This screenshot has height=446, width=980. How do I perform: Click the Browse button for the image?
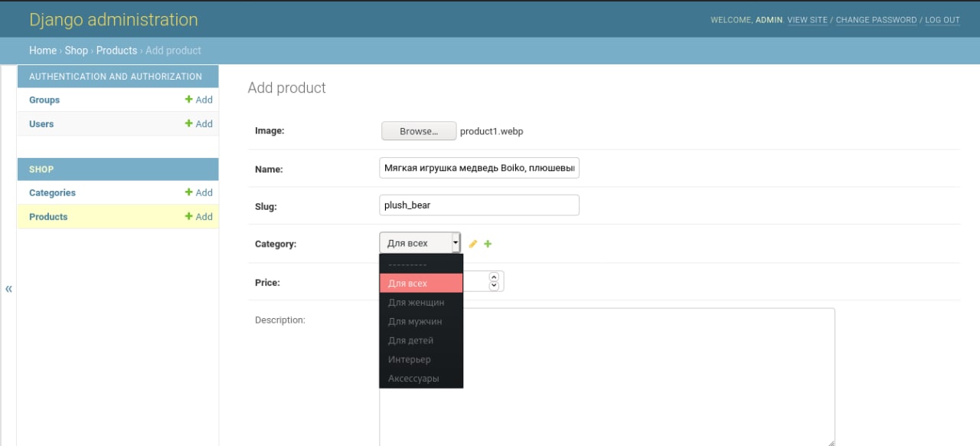[419, 131]
